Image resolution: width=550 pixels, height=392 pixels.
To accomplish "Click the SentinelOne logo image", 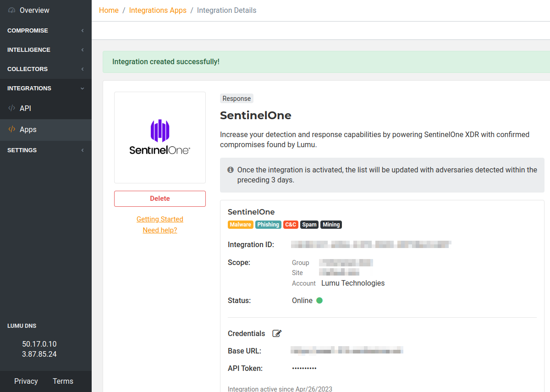I will pos(159,138).
